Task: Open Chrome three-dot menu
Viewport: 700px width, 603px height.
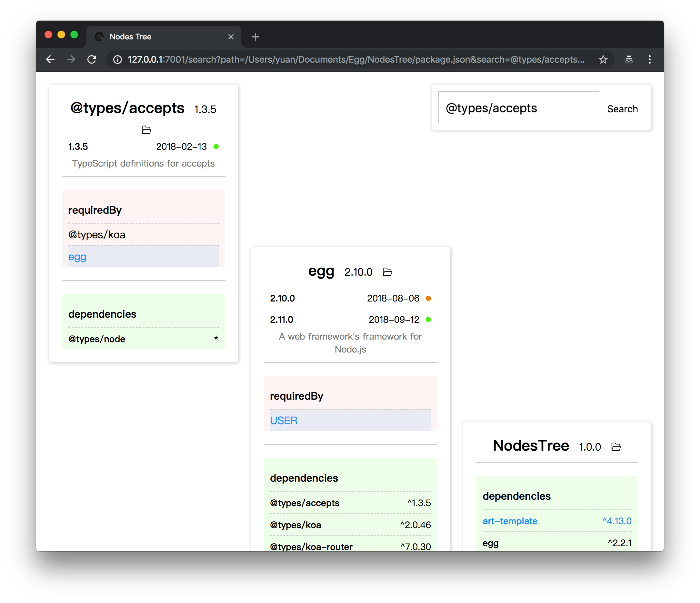Action: 649,59
